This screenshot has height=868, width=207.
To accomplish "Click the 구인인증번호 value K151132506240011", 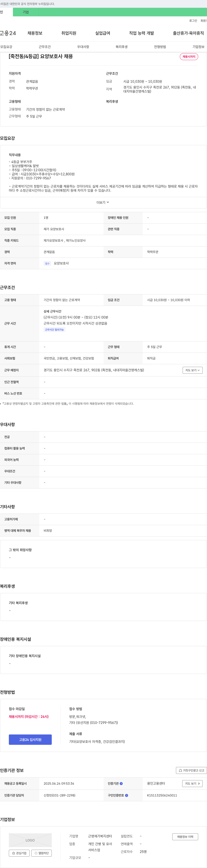I will coord(162,795).
